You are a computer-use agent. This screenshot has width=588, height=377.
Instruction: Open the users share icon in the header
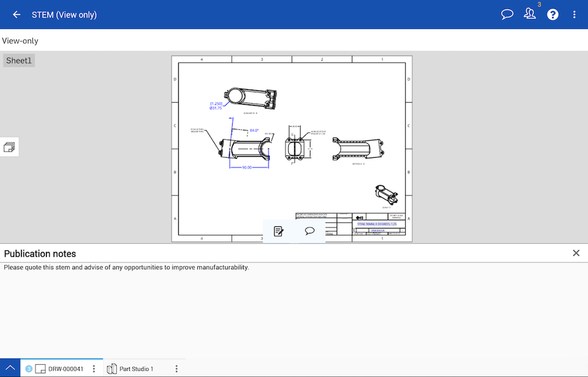point(530,14)
